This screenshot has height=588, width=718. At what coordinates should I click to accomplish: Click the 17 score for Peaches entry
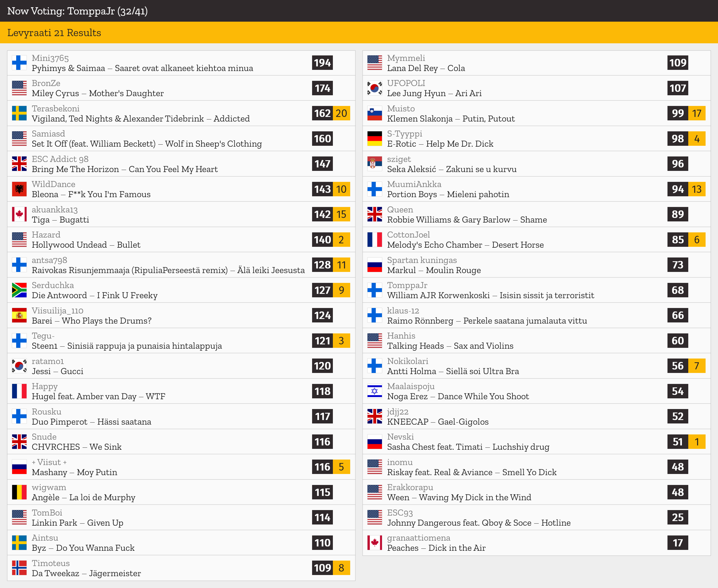(x=678, y=543)
